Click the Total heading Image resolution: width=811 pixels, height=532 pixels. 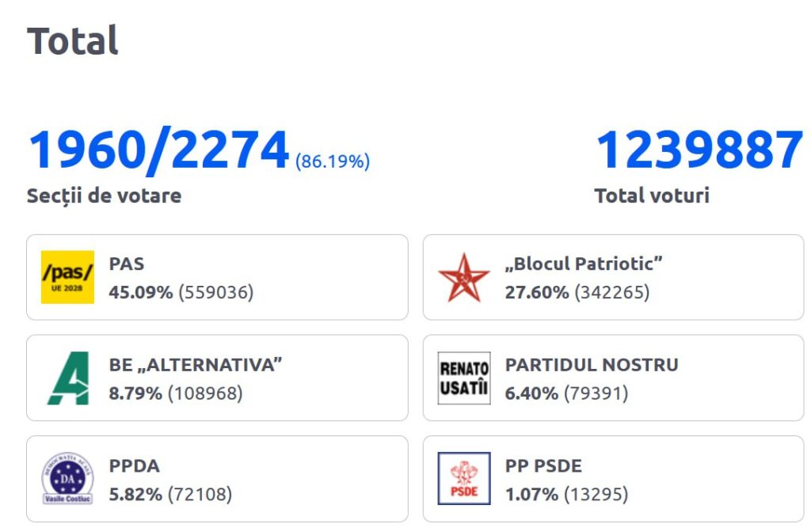(73, 40)
